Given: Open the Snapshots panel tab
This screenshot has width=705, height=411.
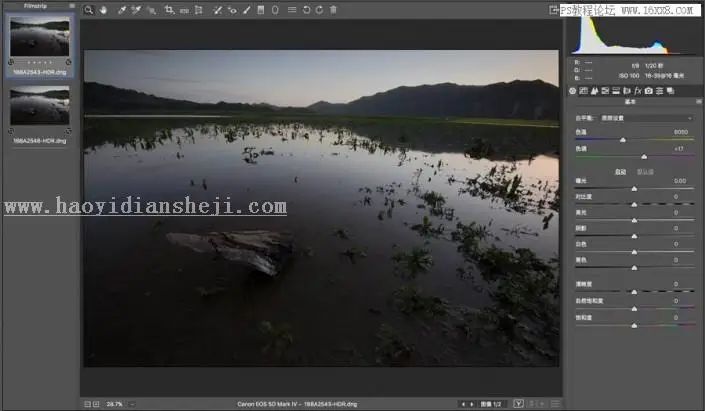Looking at the screenshot, I should point(670,91).
